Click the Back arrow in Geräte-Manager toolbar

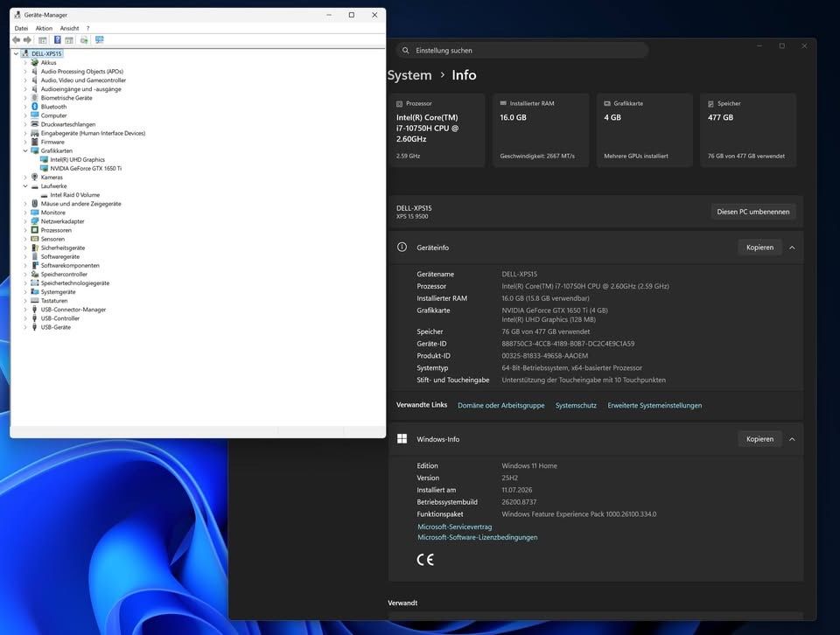16,40
